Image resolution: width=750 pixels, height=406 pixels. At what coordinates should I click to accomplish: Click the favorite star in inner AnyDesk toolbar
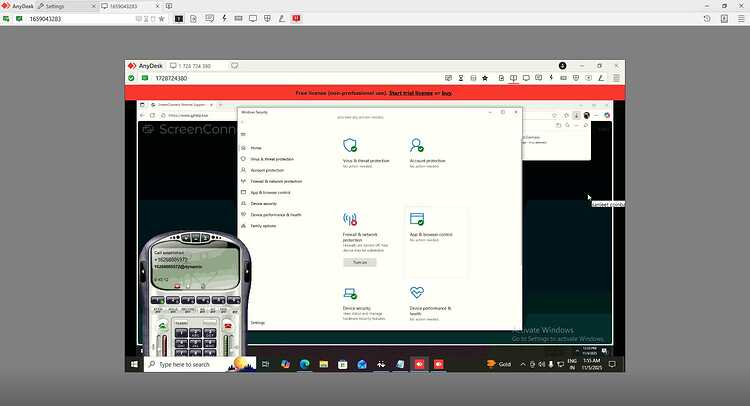485,78
